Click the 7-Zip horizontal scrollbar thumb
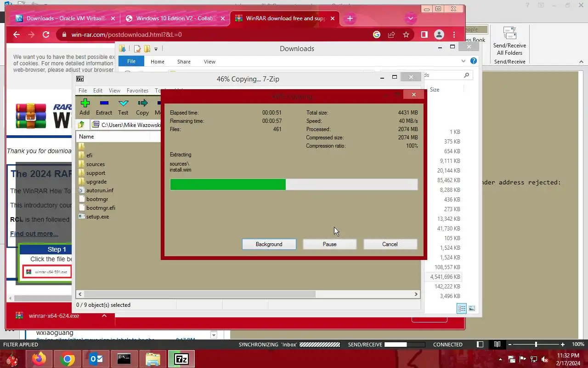 (x=200, y=294)
